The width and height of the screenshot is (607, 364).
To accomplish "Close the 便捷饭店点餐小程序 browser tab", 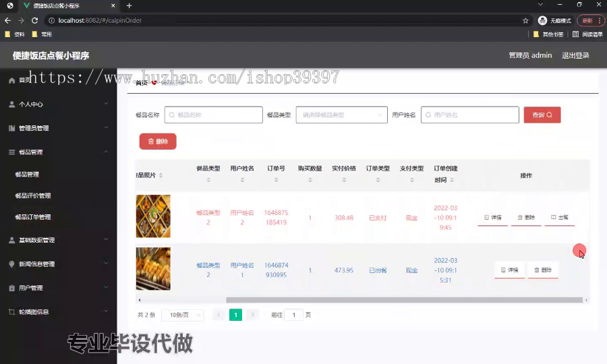I will pyautogui.click(x=113, y=5).
